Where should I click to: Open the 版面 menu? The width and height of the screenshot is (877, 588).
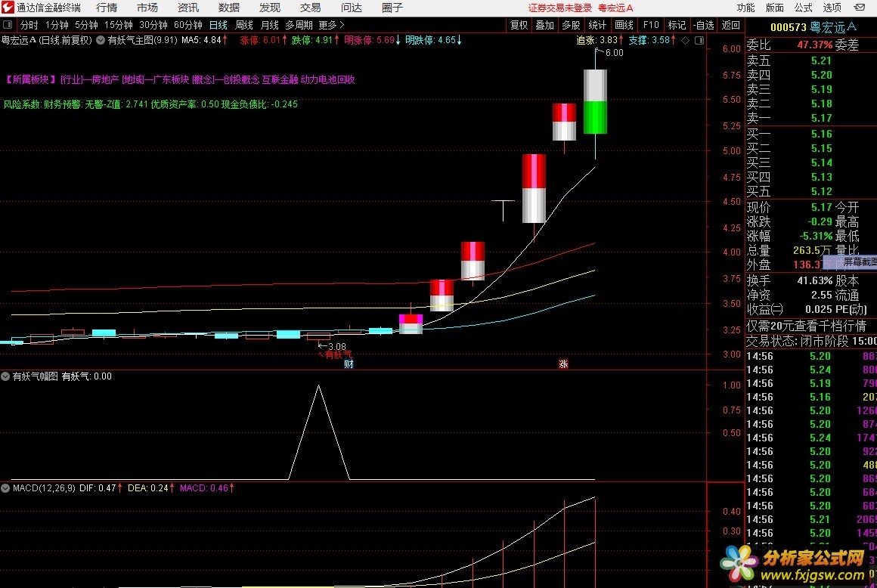[775, 8]
